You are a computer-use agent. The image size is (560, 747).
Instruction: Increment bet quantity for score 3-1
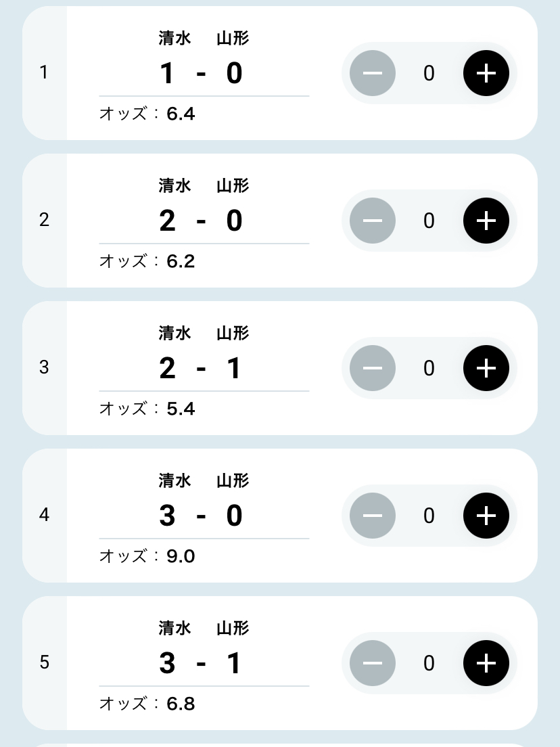click(486, 663)
